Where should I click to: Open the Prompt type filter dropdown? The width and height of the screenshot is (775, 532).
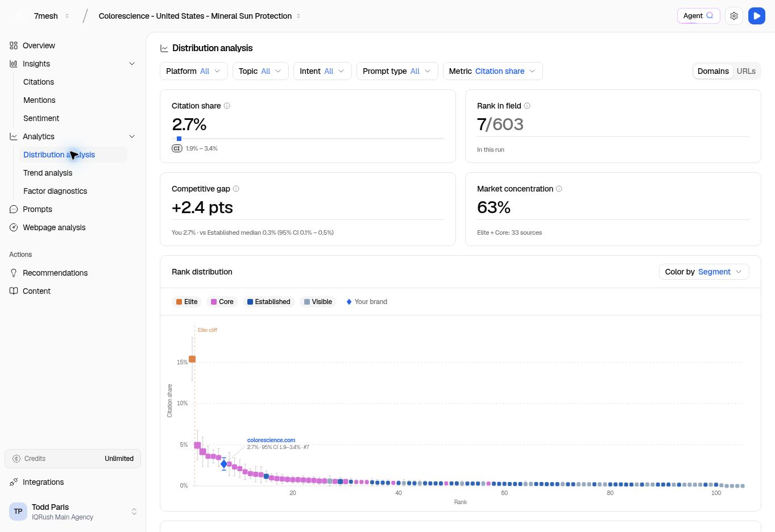397,71
